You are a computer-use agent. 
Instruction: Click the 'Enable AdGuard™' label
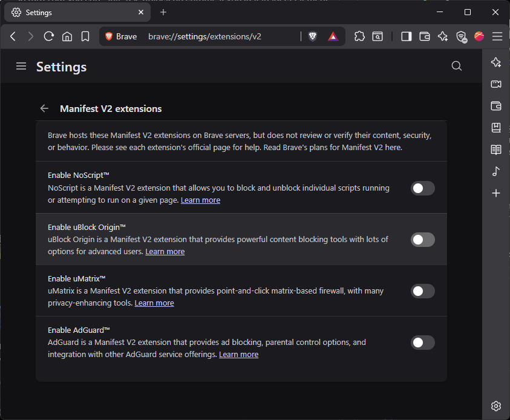(x=79, y=330)
